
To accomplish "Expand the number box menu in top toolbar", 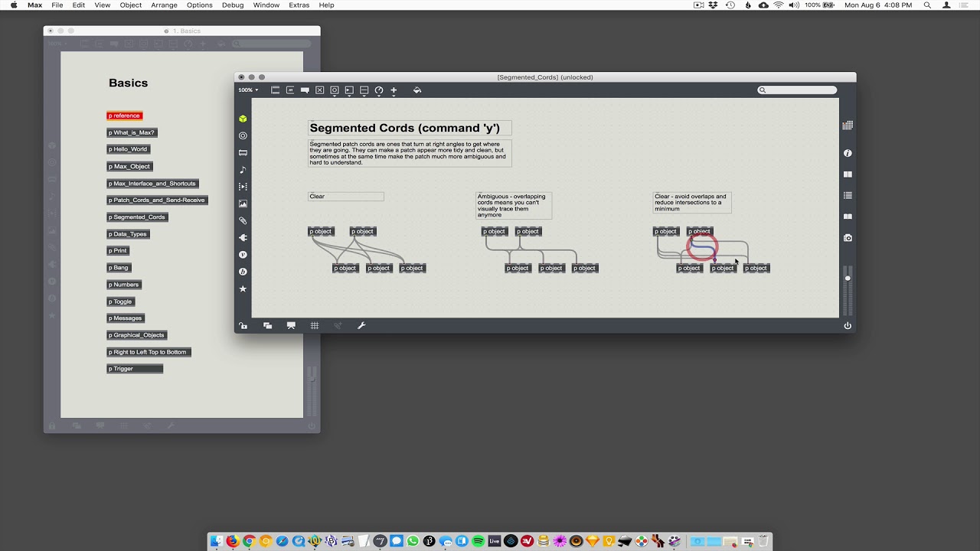I will click(x=349, y=90).
